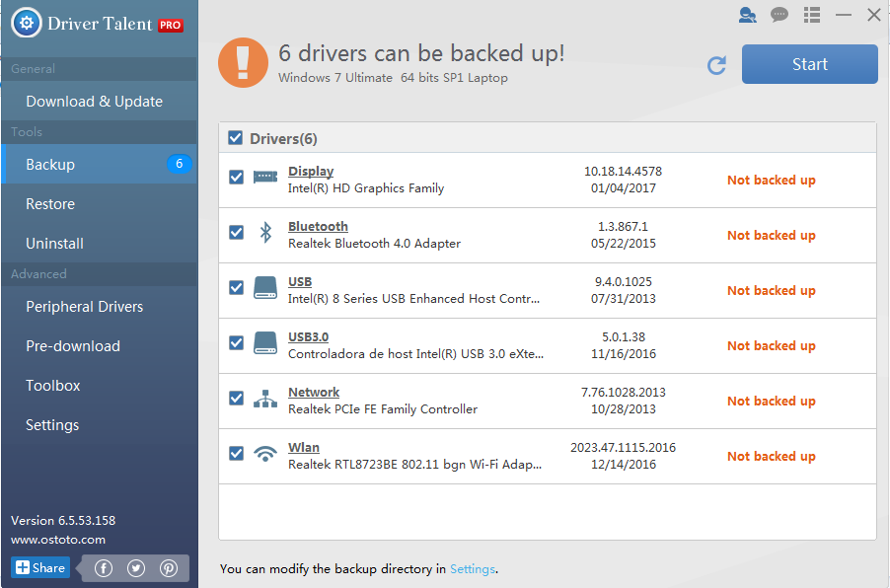Open www.ostoto.com website link
Viewport: 890px width, 588px height.
58,540
